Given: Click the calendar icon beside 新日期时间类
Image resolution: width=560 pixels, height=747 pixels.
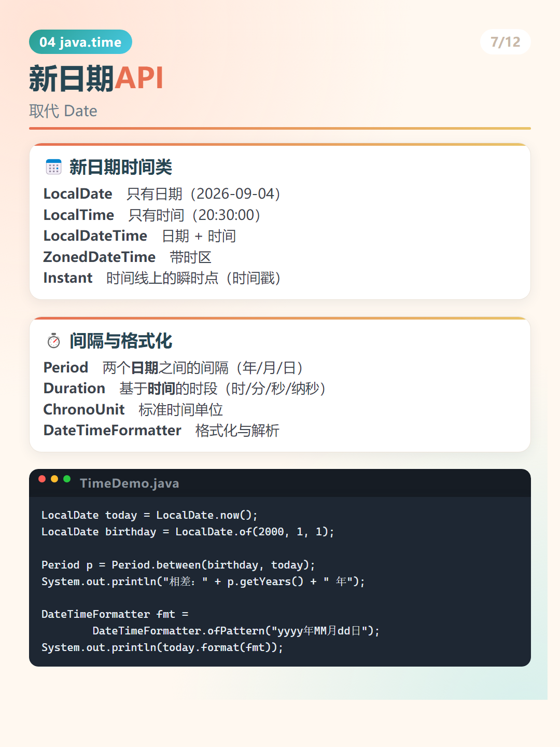Looking at the screenshot, I should (x=53, y=167).
